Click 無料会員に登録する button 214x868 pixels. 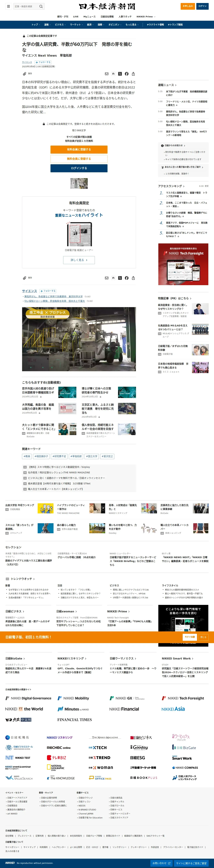coord(79,159)
